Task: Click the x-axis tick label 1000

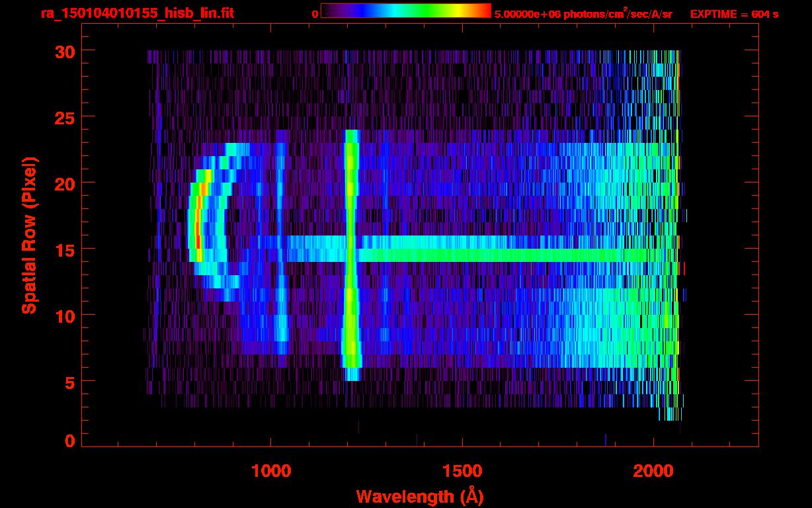Action: pos(270,471)
